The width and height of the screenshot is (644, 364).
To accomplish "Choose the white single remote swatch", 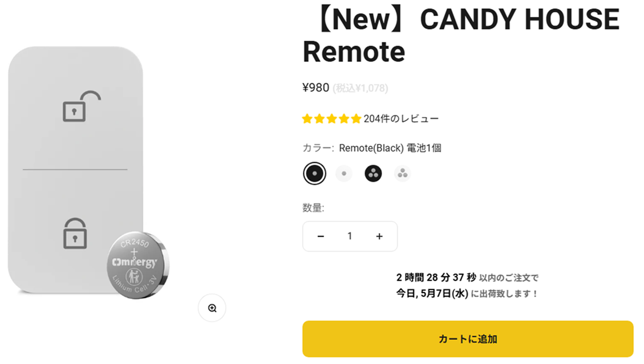I will (x=344, y=173).
